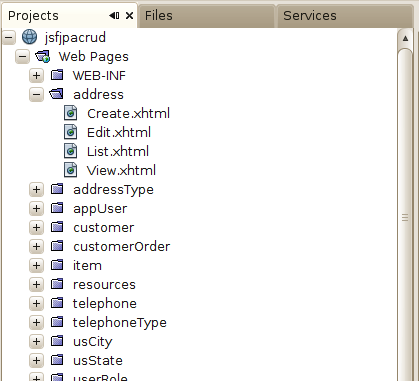
Task: Click the scrollbar up arrow
Action: [405, 38]
